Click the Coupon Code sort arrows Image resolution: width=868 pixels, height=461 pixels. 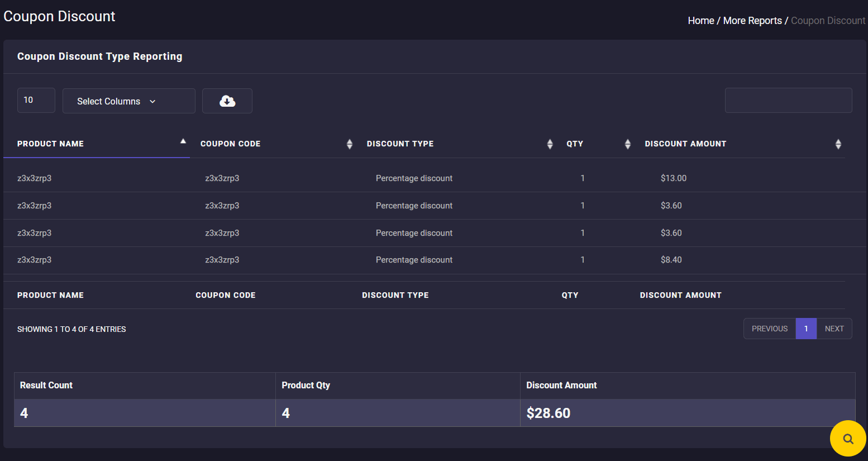click(349, 144)
